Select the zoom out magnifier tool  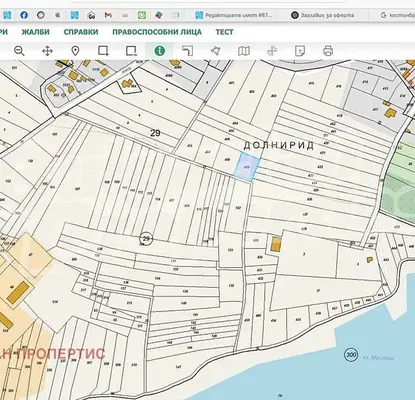[19, 51]
